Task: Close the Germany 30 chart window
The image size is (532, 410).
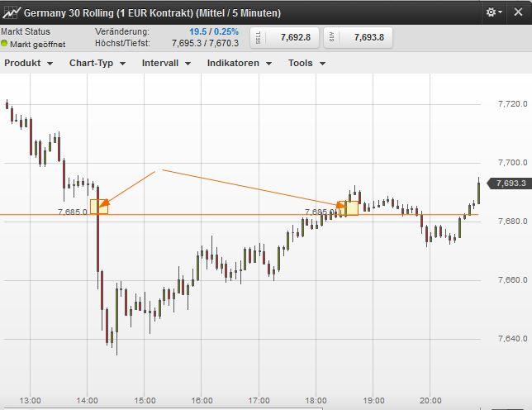Action: (x=518, y=12)
